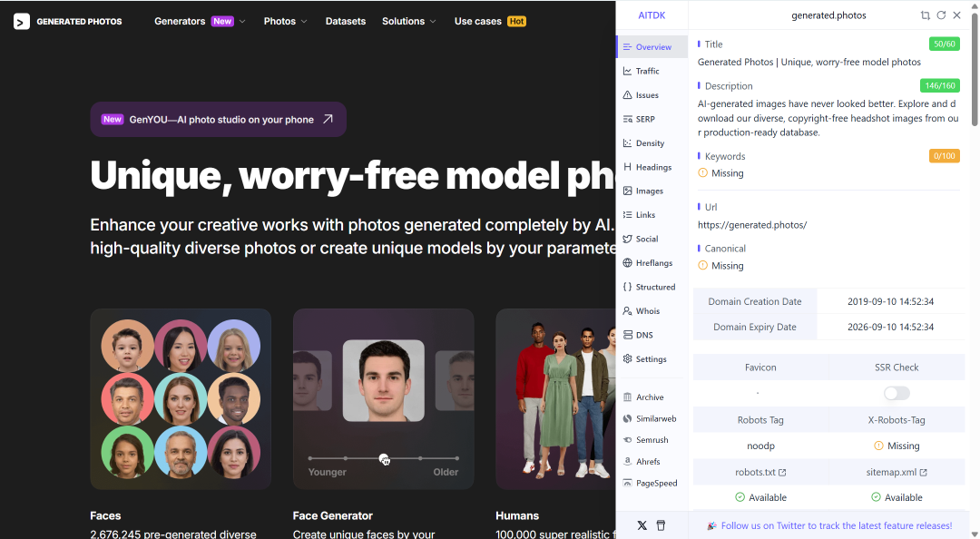Click the Missing status under Canonical
Image resolution: width=980 pixels, height=539 pixels.
tap(720, 266)
